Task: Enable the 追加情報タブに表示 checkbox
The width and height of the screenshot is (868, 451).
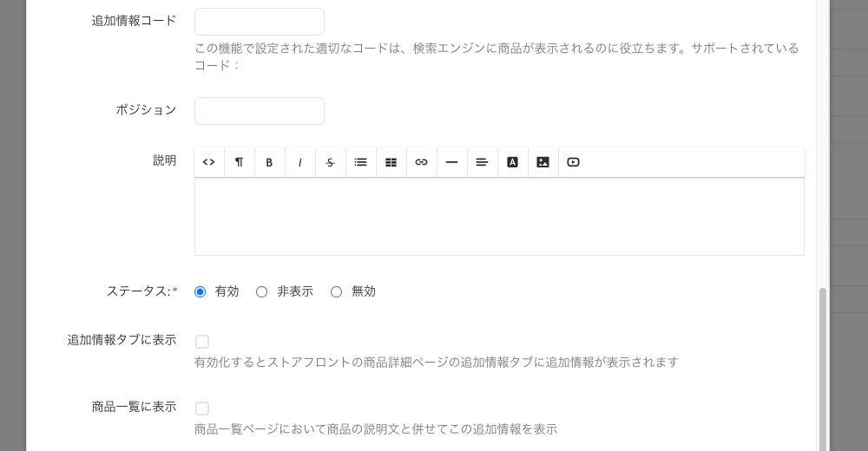Action: (202, 342)
